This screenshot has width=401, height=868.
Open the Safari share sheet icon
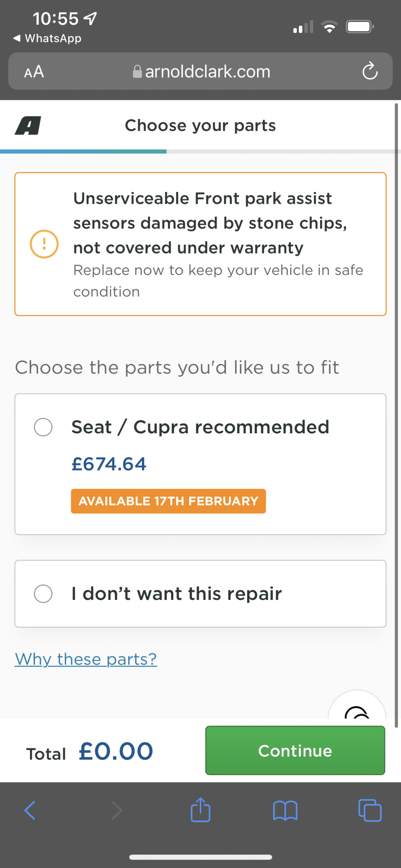[x=200, y=810]
